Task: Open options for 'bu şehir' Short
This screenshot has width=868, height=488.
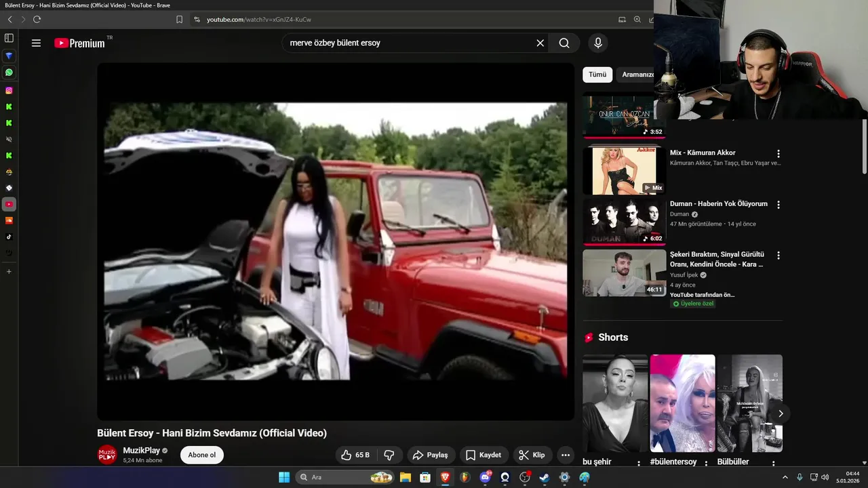Action: [638, 463]
